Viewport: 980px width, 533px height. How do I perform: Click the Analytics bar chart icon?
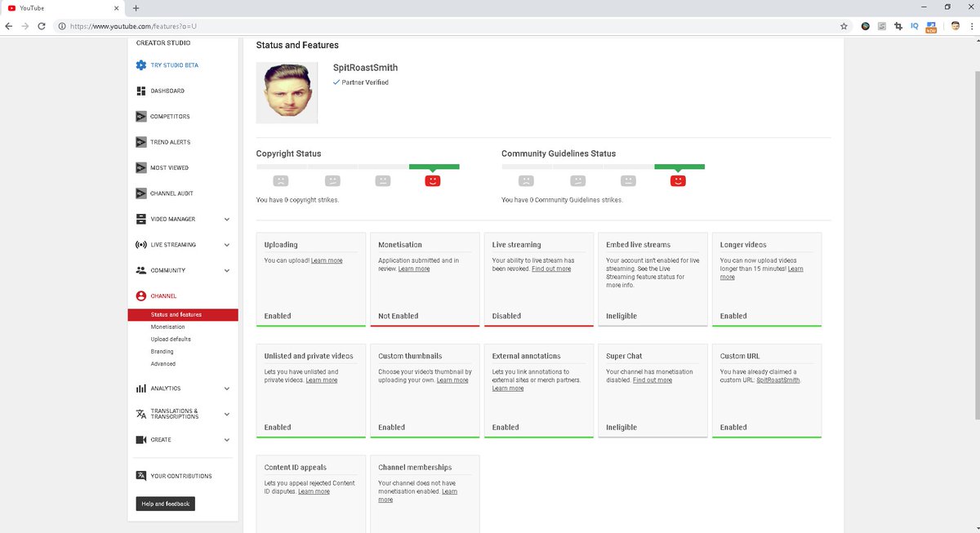141,389
